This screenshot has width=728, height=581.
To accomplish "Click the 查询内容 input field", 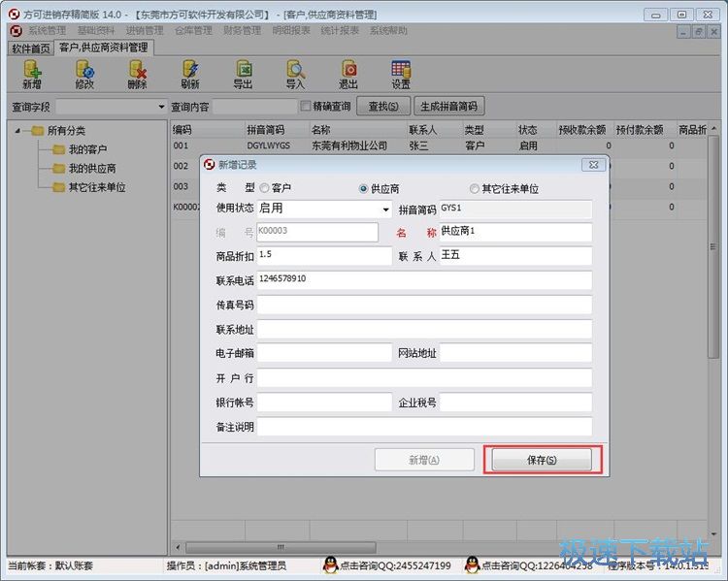I will click(254, 107).
